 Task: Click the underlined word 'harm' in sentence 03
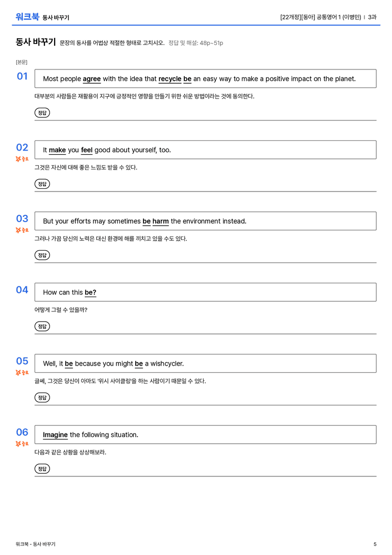point(161,221)
